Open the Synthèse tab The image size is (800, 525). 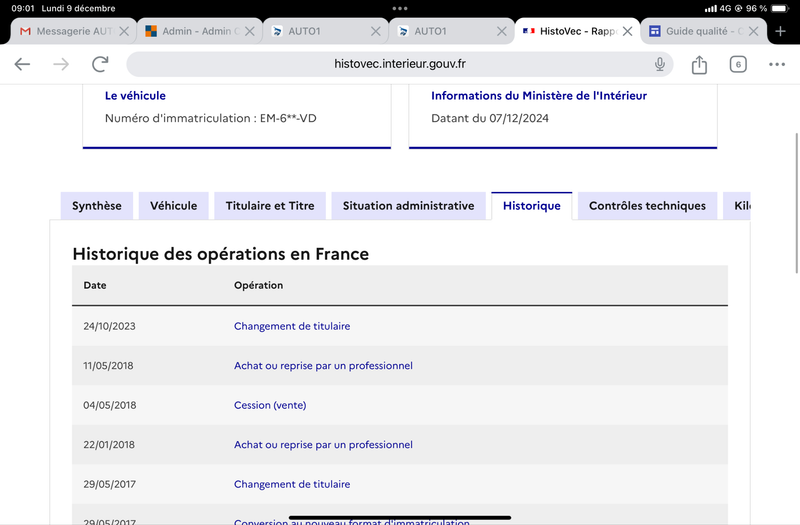(x=97, y=206)
